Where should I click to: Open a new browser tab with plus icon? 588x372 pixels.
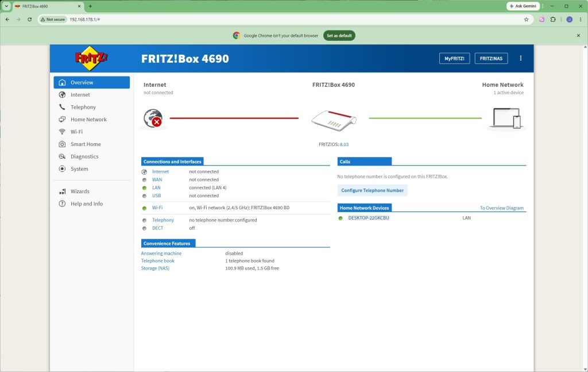90,6
